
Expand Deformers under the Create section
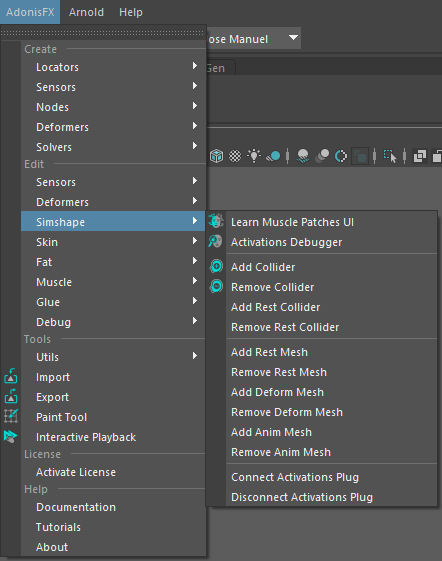113,127
